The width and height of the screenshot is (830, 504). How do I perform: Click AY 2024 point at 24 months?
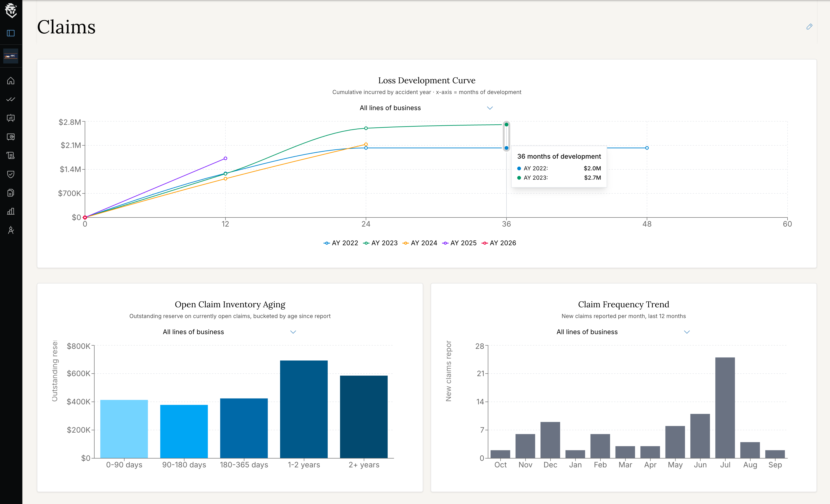366,144
